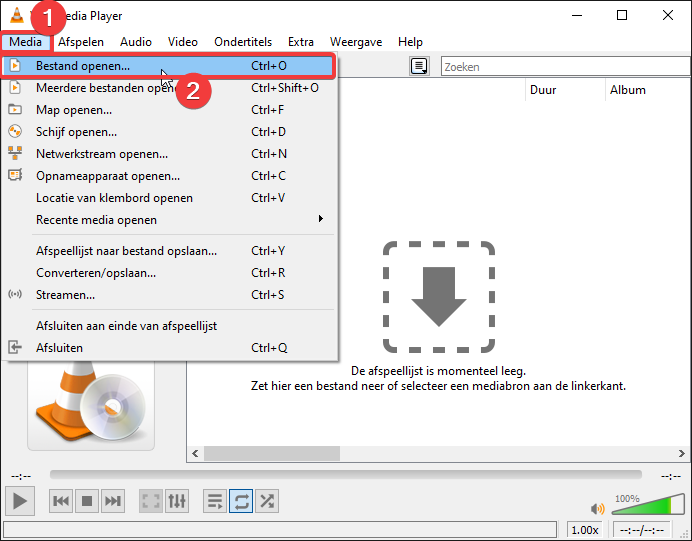Toggle the shuffle random button

pyautogui.click(x=267, y=501)
